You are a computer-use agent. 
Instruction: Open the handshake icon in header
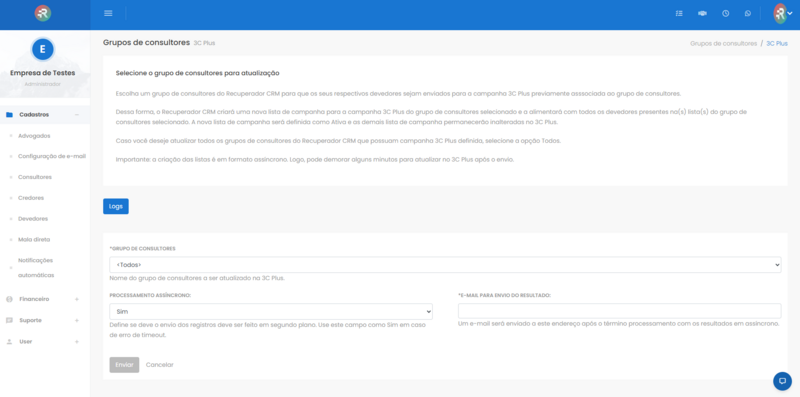tap(703, 13)
